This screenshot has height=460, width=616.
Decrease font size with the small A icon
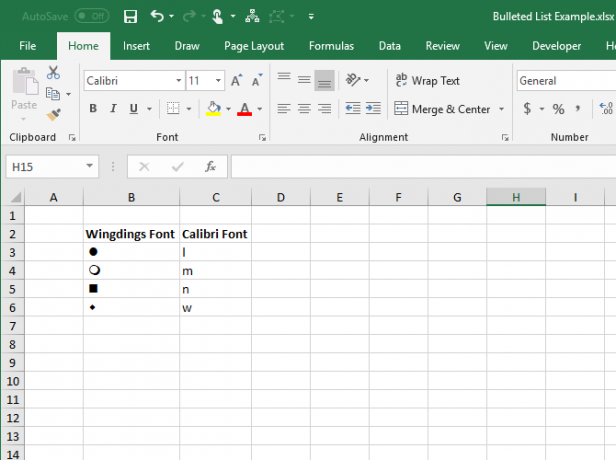[257, 81]
